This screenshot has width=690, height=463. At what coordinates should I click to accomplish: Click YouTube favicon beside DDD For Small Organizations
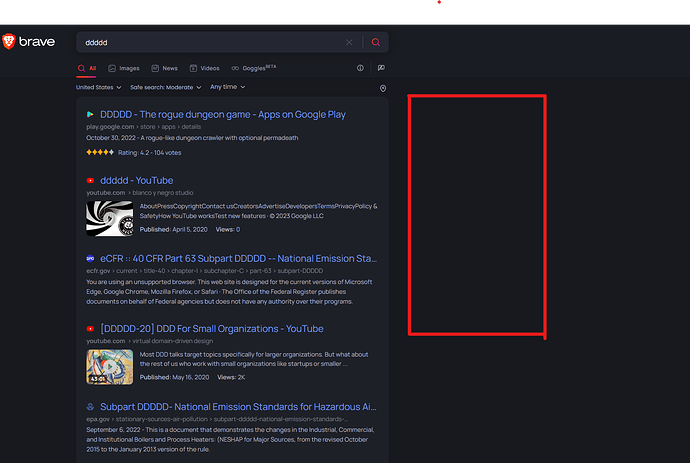click(90, 329)
